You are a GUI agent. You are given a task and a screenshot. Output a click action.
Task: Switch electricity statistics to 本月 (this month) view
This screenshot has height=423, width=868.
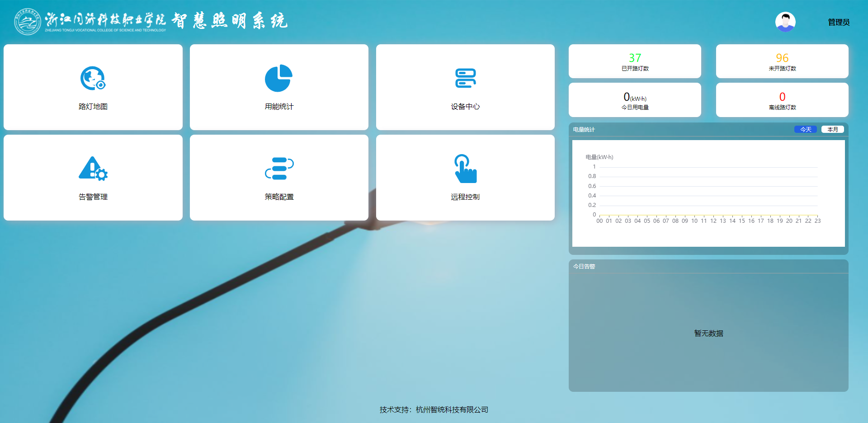[x=833, y=129]
